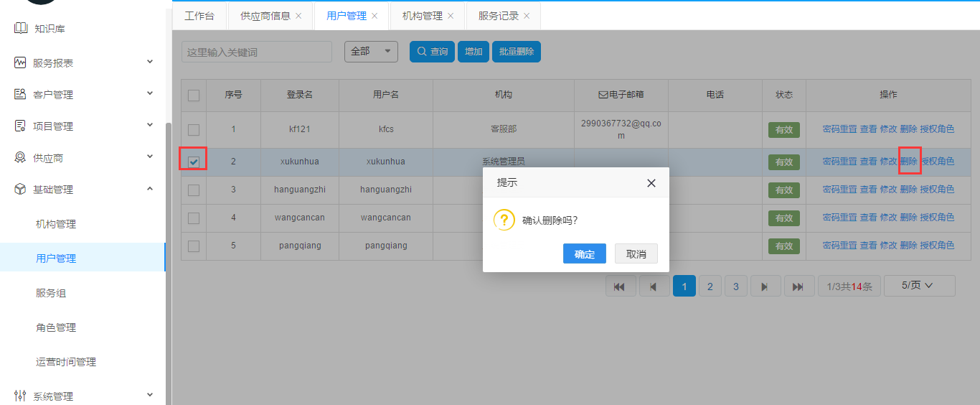
Task: Click the customer management sidebar icon
Action: (20, 95)
